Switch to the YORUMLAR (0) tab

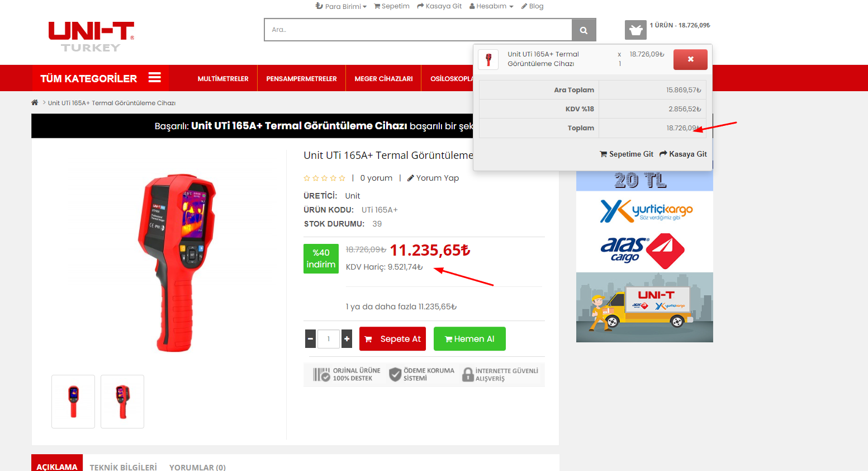point(198,467)
